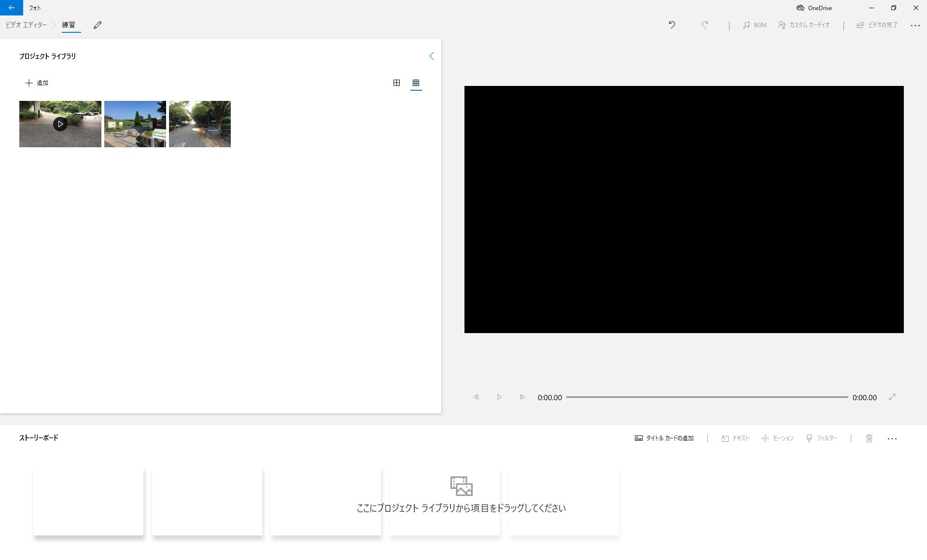This screenshot has height=560, width=927.
Task: Switch library to small grid view
Action: (x=416, y=83)
